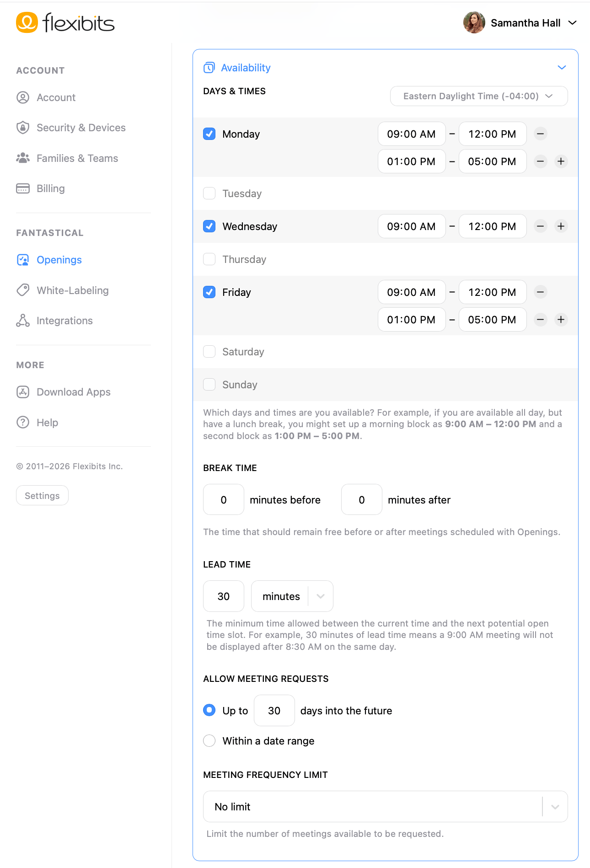Enable the Tuesday checkbox
The image size is (590, 868).
[x=209, y=193]
